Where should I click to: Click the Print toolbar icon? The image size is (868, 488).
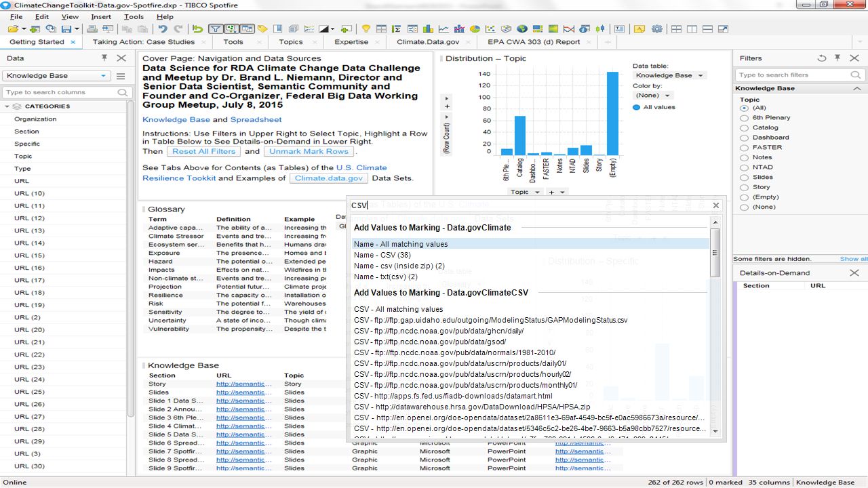click(92, 29)
